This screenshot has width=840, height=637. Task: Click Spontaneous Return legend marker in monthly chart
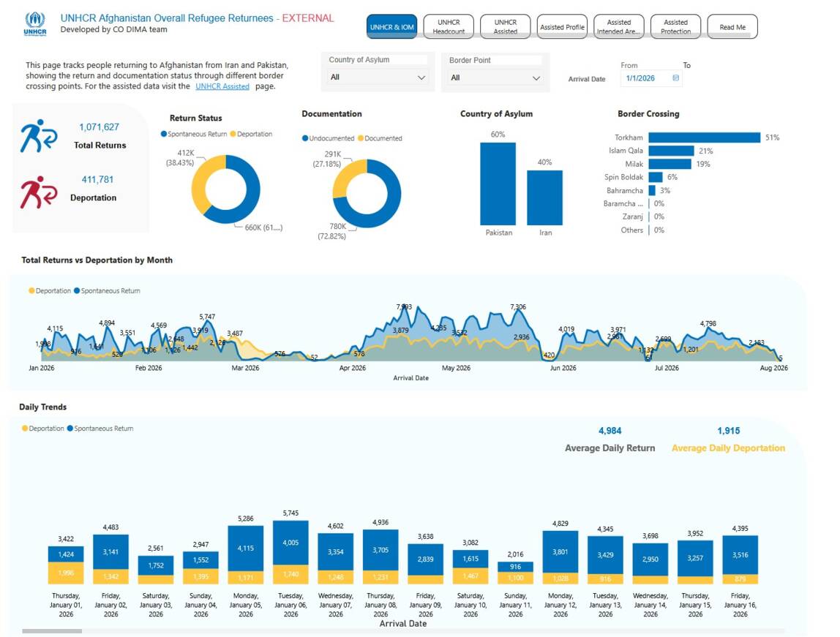[x=77, y=290]
